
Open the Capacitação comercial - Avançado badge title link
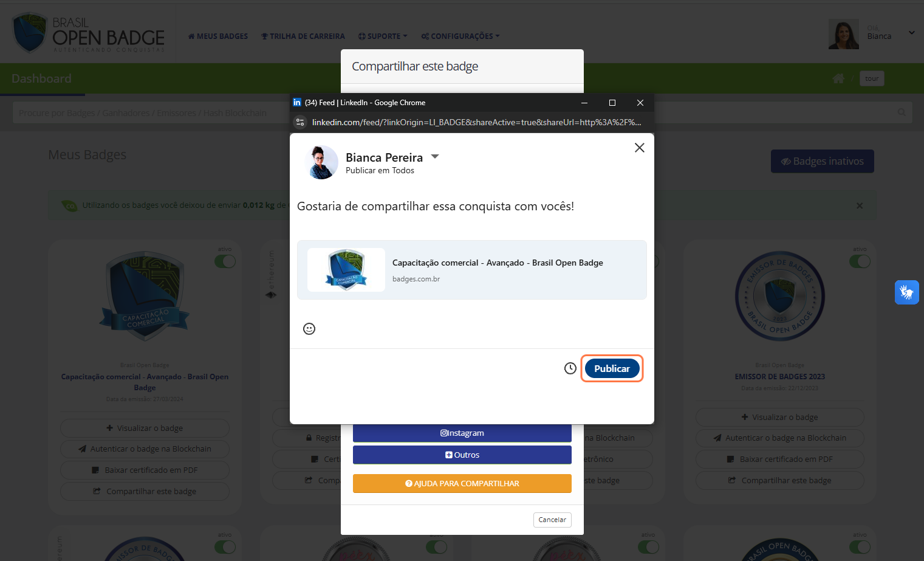click(x=145, y=382)
